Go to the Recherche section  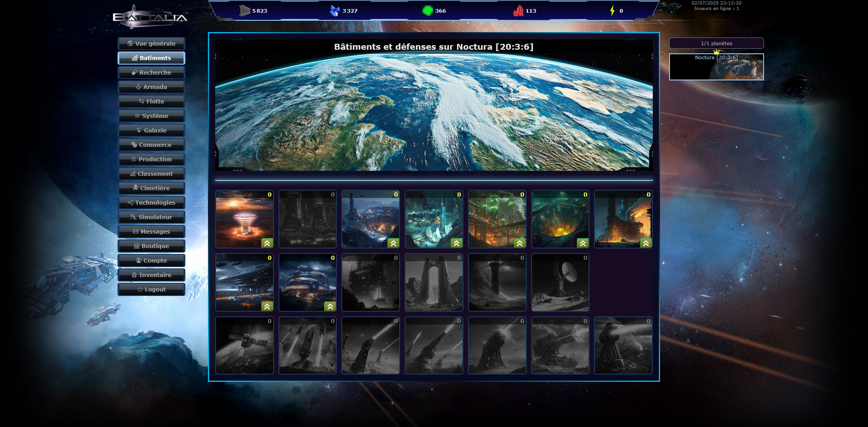click(x=151, y=72)
